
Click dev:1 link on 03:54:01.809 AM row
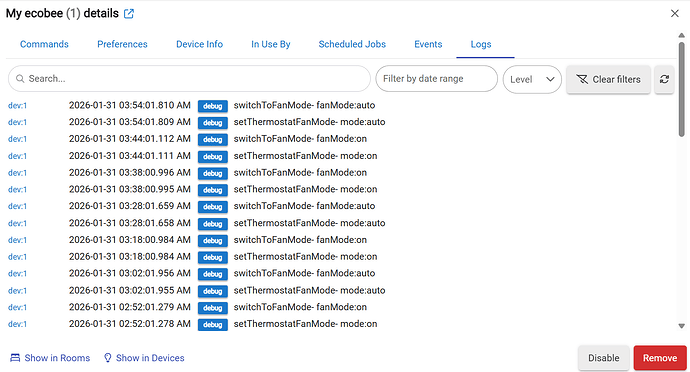point(18,122)
